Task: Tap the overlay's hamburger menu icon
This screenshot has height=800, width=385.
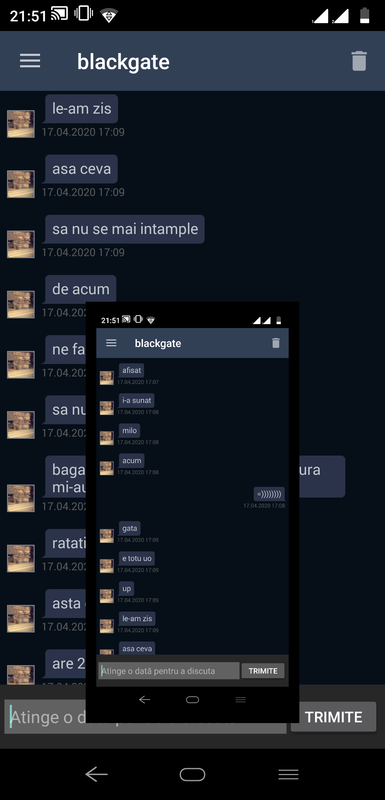Action: click(x=111, y=343)
